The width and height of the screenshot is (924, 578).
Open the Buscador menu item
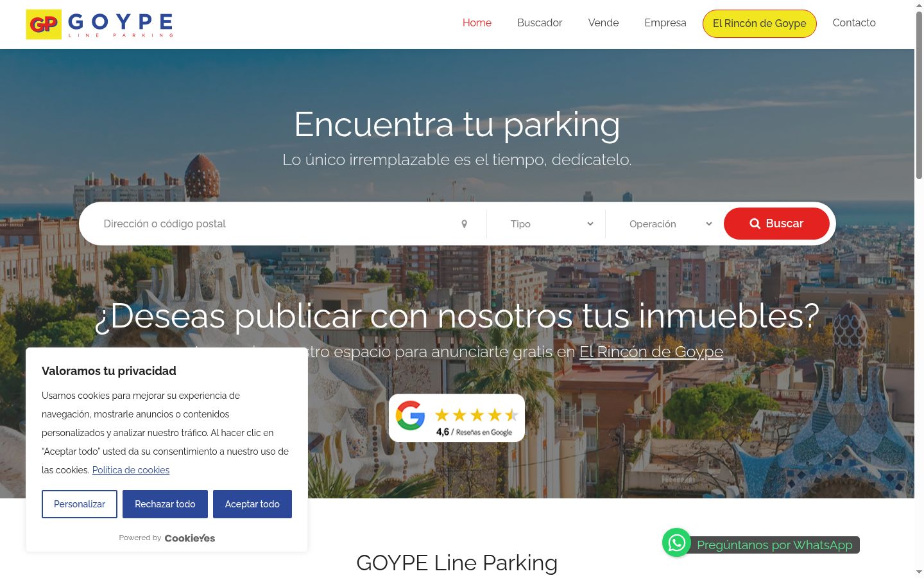[540, 23]
